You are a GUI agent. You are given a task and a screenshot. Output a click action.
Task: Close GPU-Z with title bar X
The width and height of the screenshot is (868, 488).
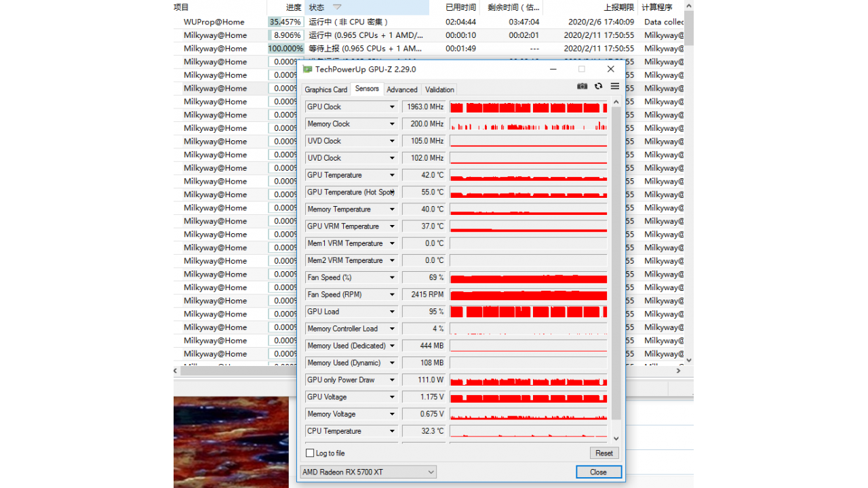click(x=610, y=69)
